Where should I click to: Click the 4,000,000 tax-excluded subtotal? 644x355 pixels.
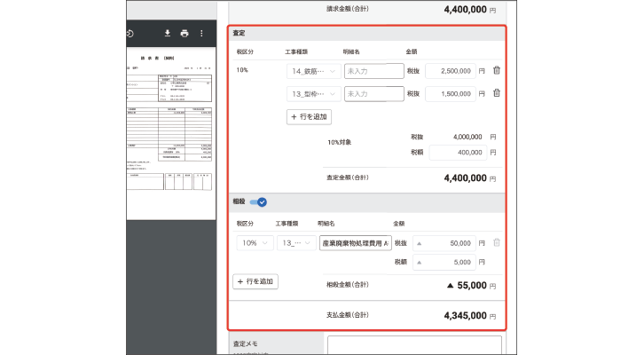coord(467,137)
